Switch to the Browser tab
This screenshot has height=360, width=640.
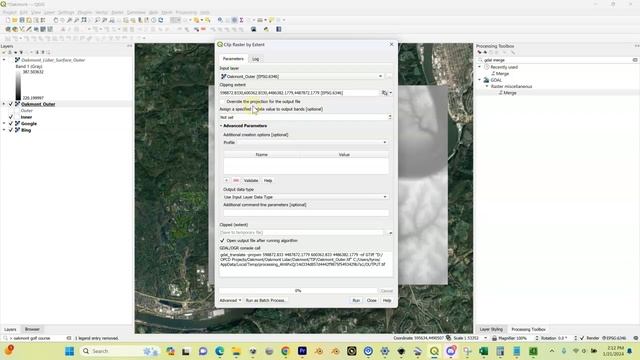coord(32,329)
